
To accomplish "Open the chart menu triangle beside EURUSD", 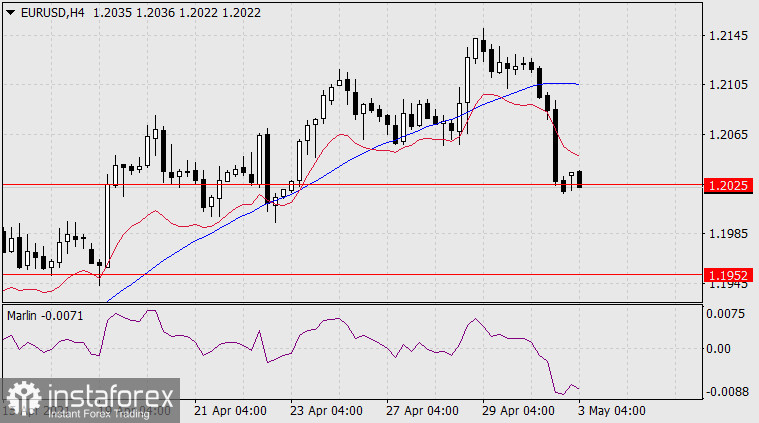I will 11,13.
